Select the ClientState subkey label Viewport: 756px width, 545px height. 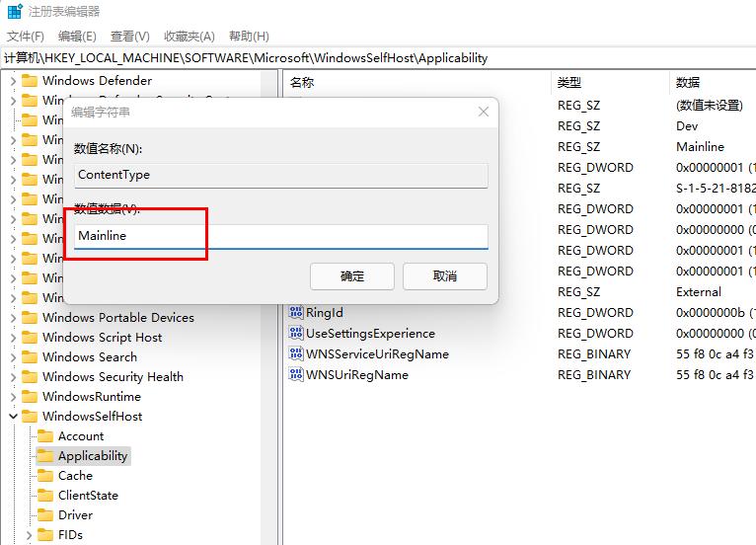(x=88, y=496)
